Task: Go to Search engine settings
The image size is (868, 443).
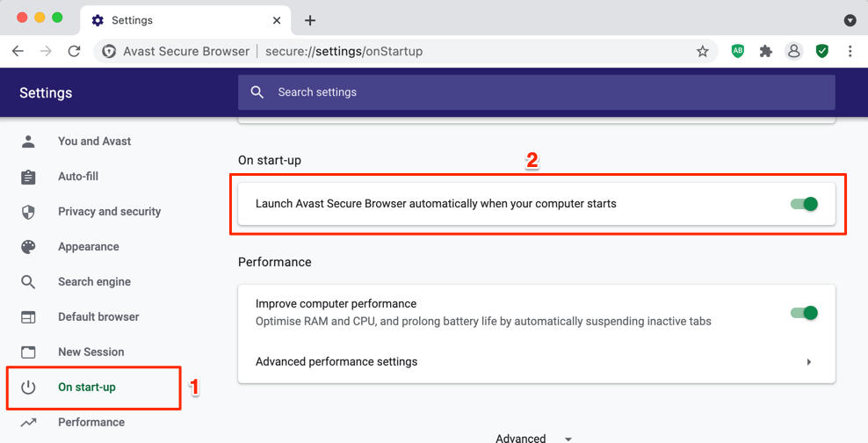Action: point(94,282)
